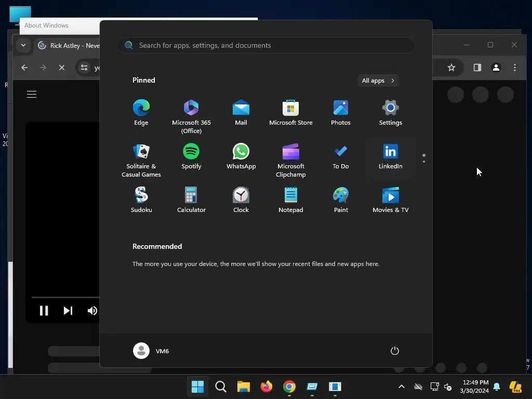
Task: Open Solitaire & Casual Games
Action: [141, 160]
